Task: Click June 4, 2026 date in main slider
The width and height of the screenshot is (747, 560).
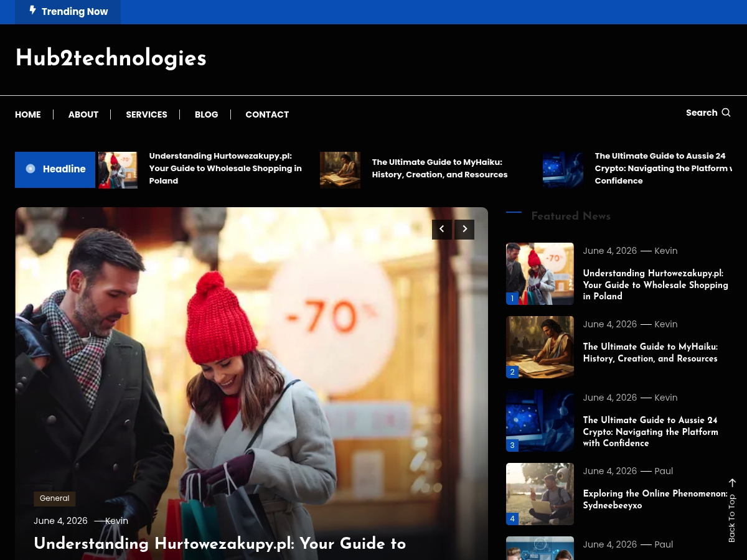Action: click(x=61, y=521)
